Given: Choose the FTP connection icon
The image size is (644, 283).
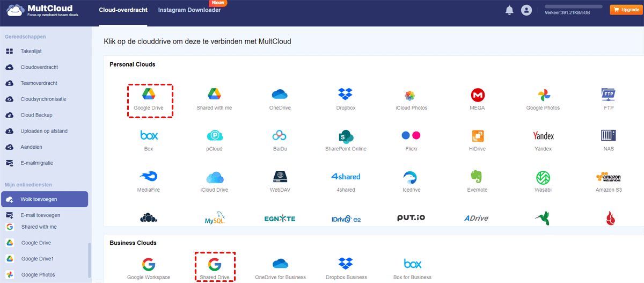Looking at the screenshot, I should [x=608, y=100].
